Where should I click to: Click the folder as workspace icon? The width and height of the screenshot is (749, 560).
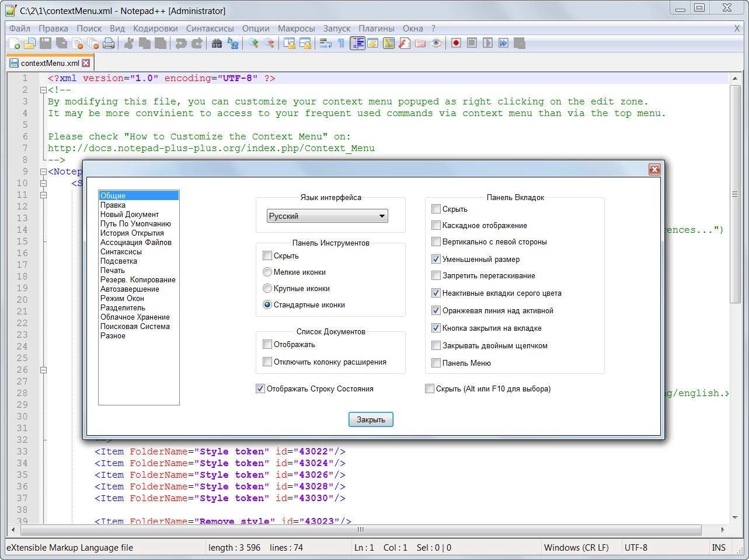click(420, 43)
